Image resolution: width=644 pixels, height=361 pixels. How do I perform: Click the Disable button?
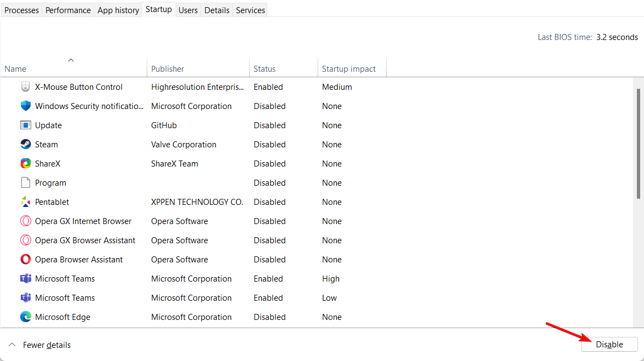click(x=610, y=344)
